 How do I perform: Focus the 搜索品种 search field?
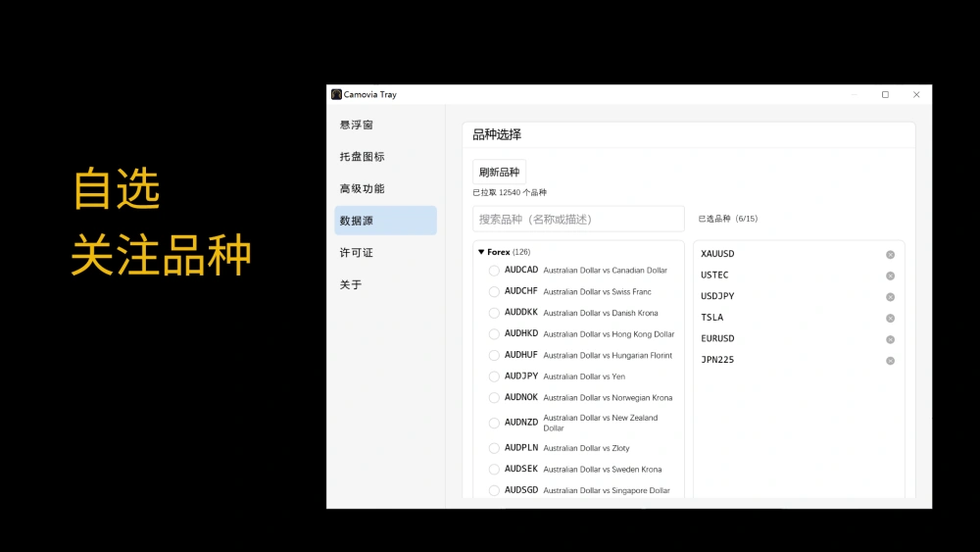pyautogui.click(x=578, y=220)
